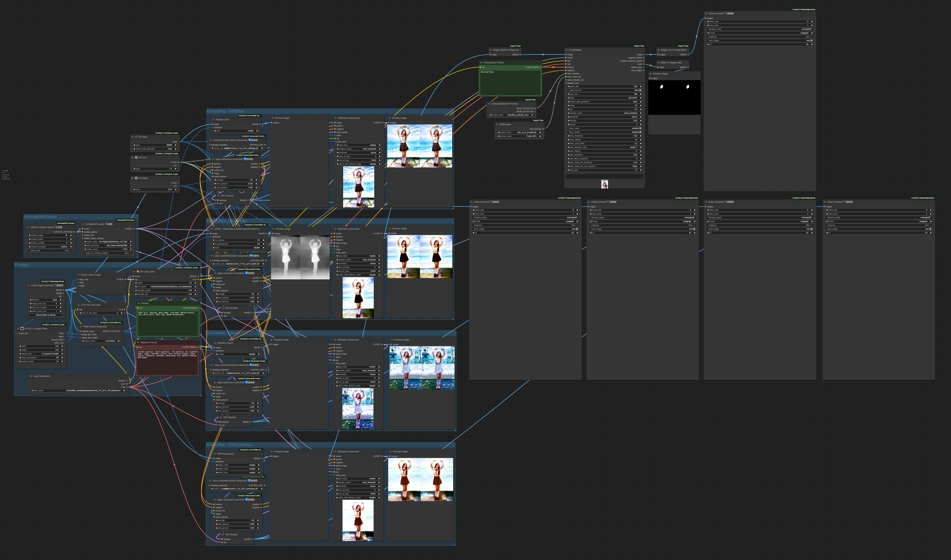The image size is (951, 560).
Task: Click the ControlNet - SoftEdge group title
Action: (x=226, y=111)
